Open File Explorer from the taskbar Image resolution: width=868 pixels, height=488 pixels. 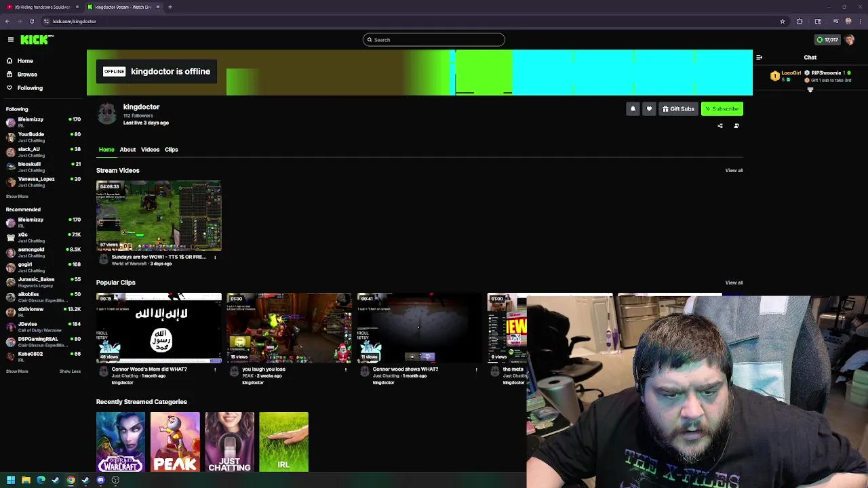(26, 481)
